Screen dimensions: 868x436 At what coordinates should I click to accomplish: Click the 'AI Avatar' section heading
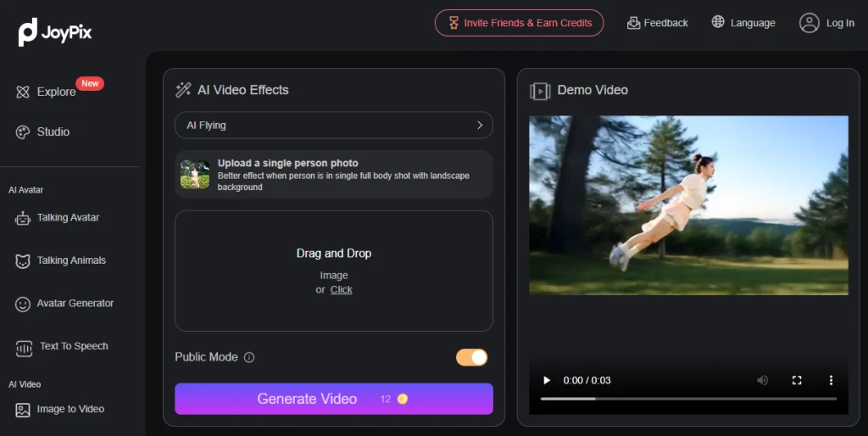point(26,190)
